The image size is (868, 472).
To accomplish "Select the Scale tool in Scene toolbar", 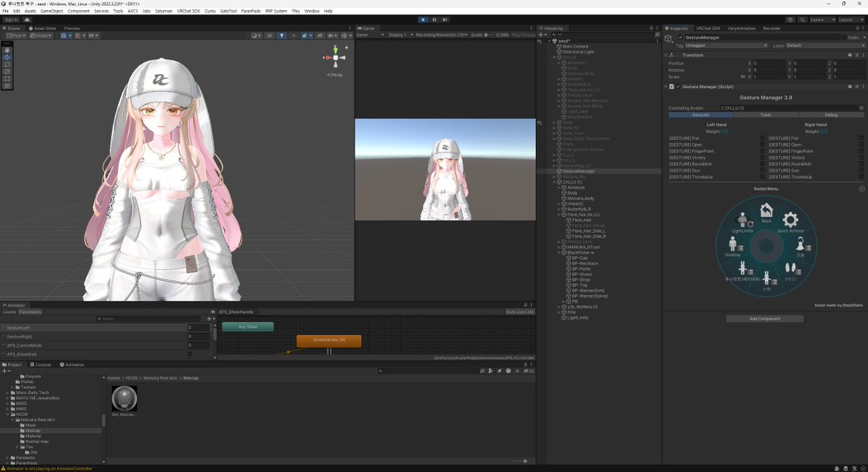I will 7,72.
